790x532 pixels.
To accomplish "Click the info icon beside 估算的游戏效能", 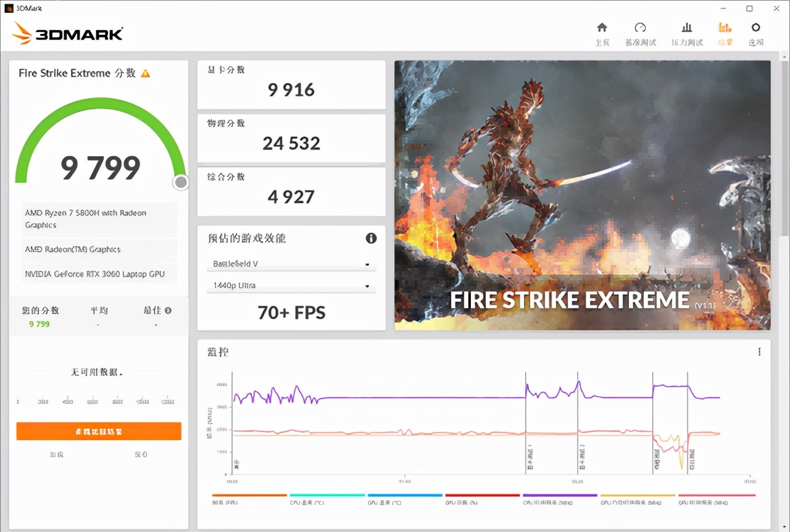I will tap(371, 238).
